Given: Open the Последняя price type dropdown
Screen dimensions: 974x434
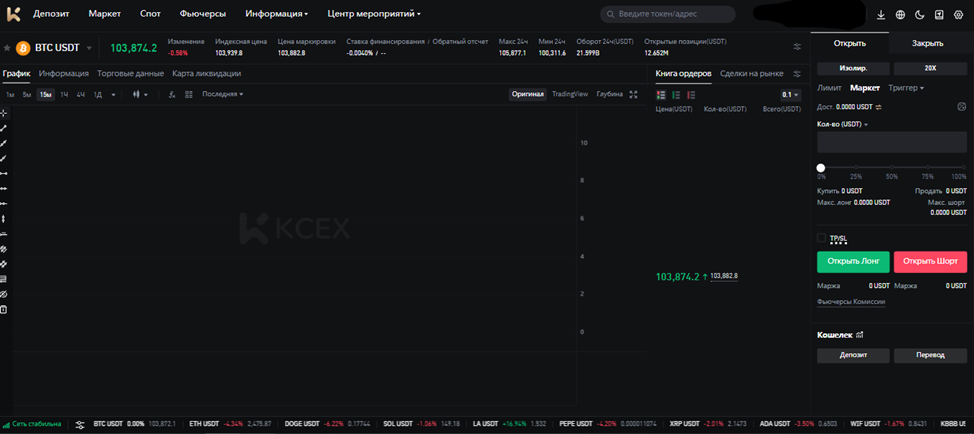Looking at the screenshot, I should tap(222, 94).
